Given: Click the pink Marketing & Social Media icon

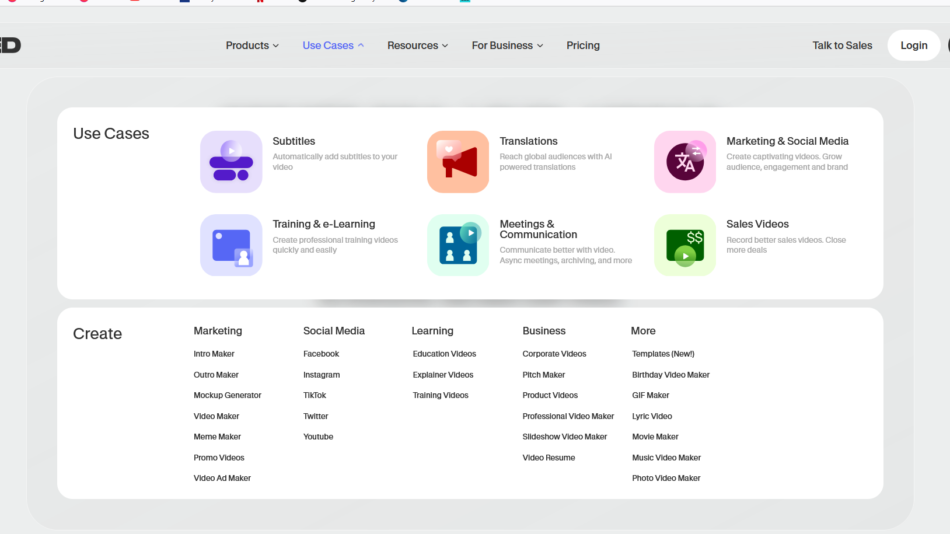Looking at the screenshot, I should 685,162.
